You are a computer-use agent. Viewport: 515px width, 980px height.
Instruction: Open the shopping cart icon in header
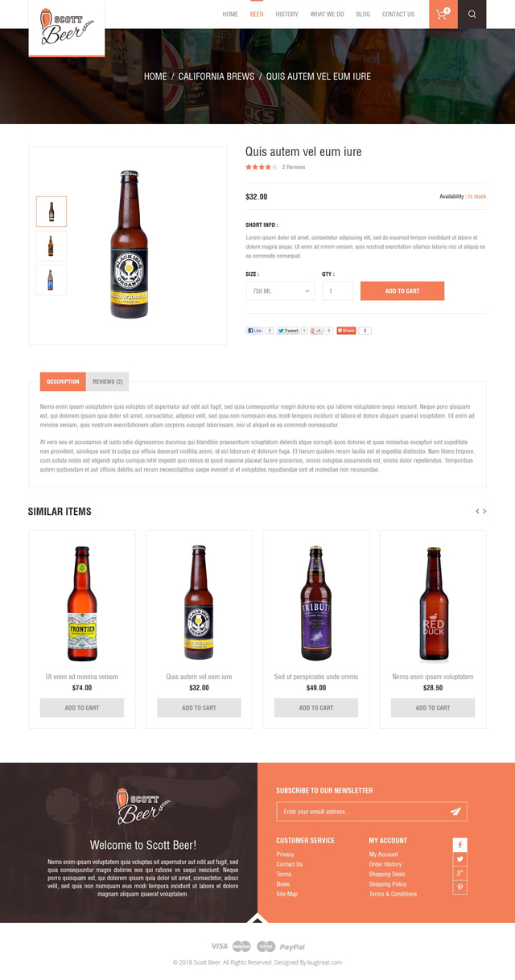click(443, 14)
